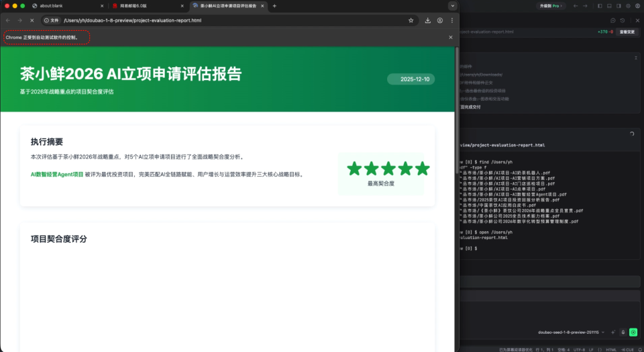Close the about:blank tab
The image size is (644, 352).
tap(102, 6)
